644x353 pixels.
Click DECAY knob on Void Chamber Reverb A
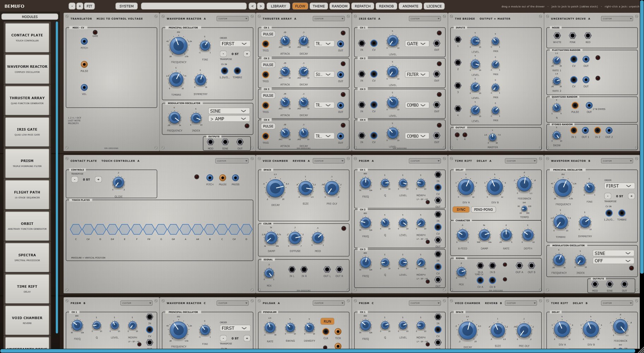point(275,188)
